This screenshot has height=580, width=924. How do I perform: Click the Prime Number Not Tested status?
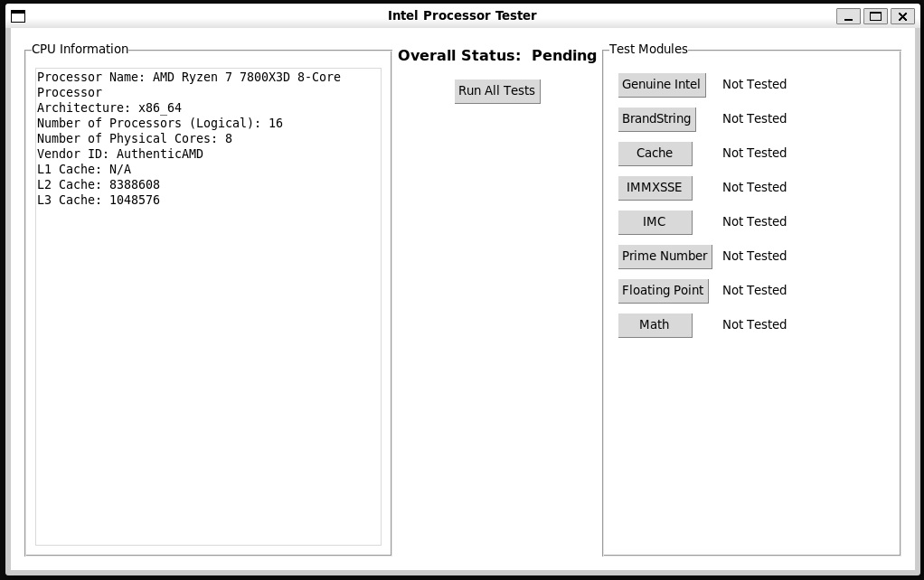click(x=754, y=256)
